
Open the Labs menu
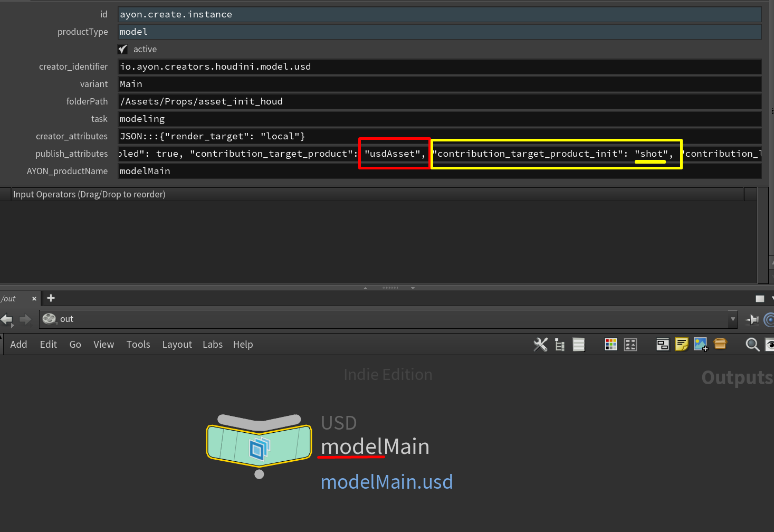tap(213, 345)
